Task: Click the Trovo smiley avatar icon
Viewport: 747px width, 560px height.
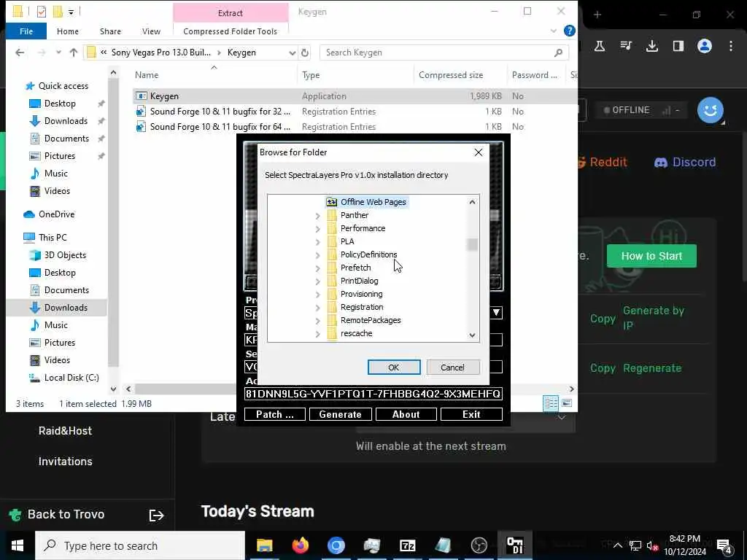Action: click(x=711, y=110)
